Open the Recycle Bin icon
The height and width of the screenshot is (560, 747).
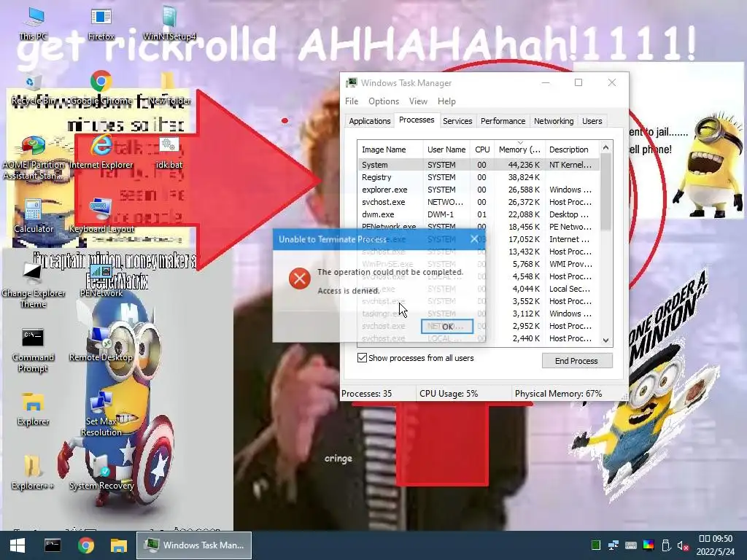tap(34, 89)
